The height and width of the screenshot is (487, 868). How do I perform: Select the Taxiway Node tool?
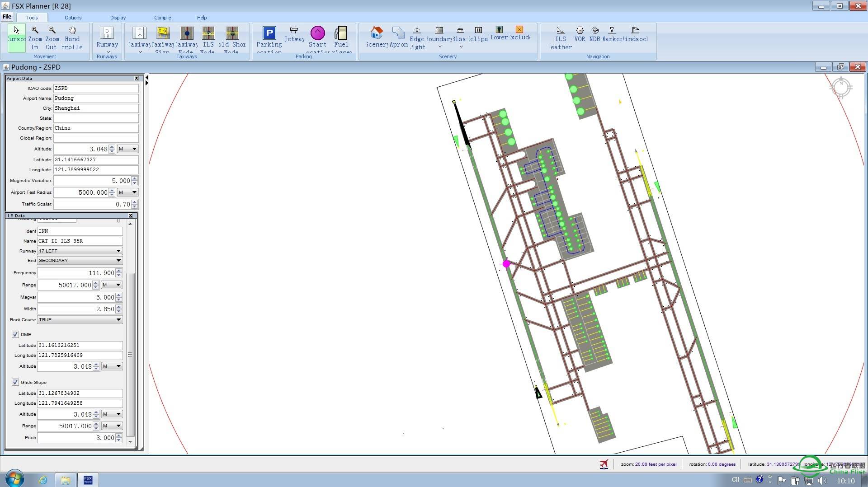(x=186, y=38)
